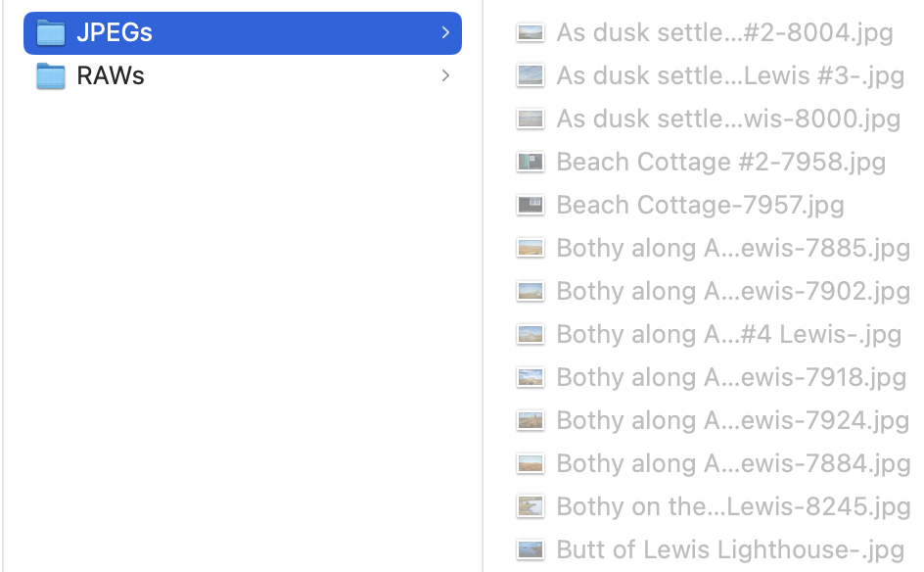This screenshot has width=924, height=572.
Task: Click thumbnail of As dusk settle #2-8004.jpg
Action: (x=531, y=32)
